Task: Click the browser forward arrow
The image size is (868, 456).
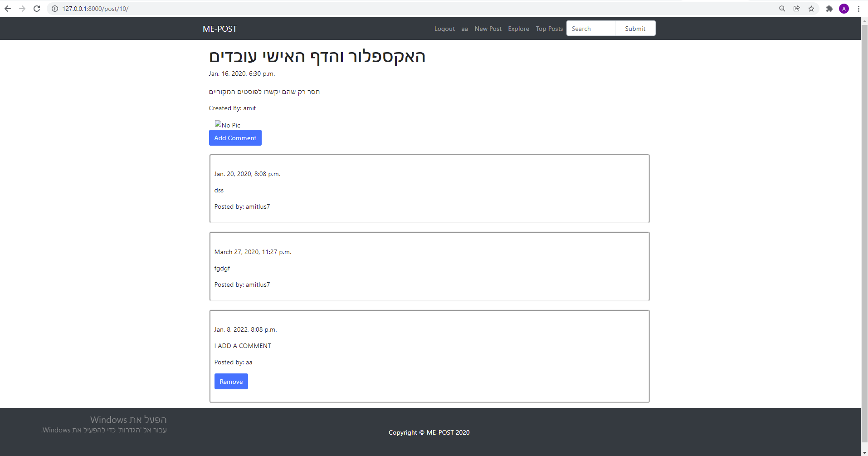Action: [22, 8]
